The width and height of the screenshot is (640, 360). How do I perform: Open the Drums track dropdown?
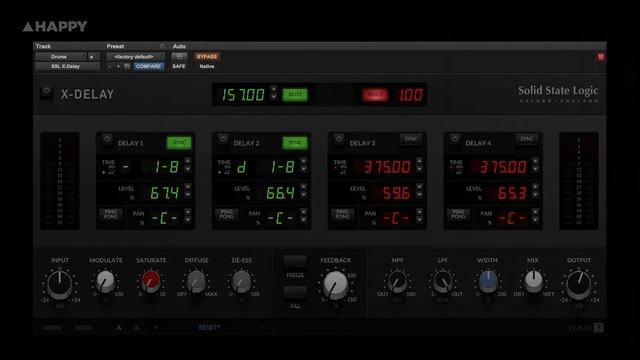pos(60,56)
